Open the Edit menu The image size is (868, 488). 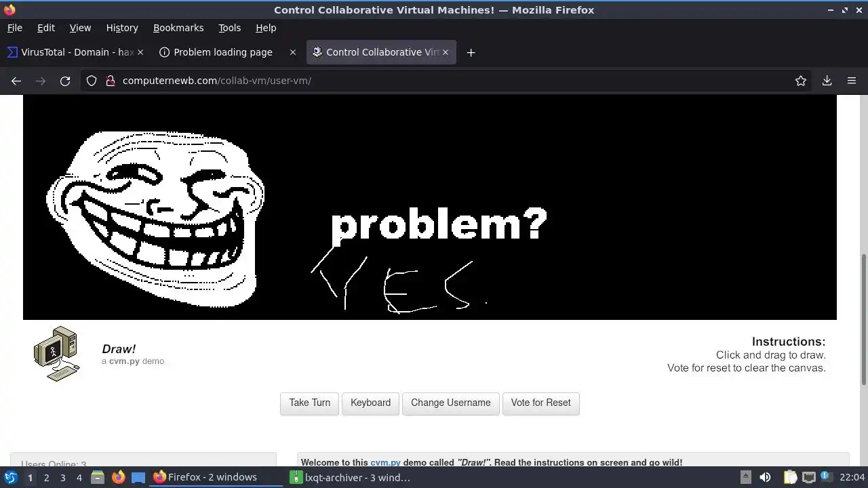pos(46,28)
